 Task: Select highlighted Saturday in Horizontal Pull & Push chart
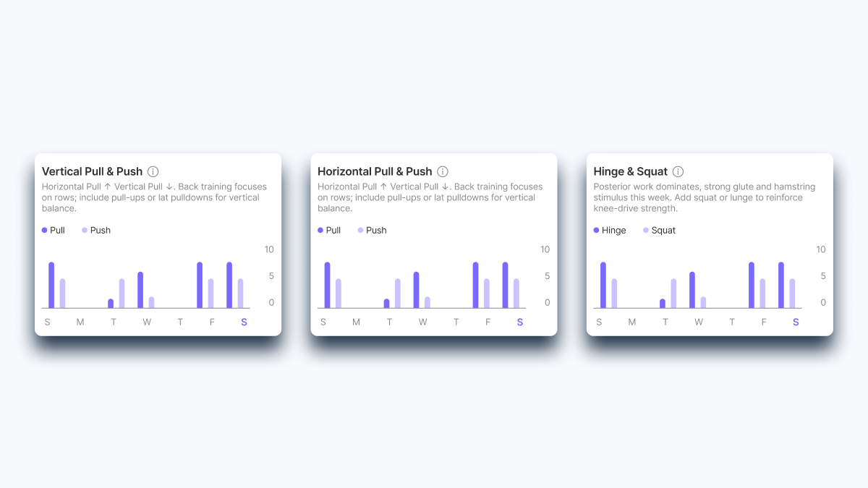[x=520, y=322]
